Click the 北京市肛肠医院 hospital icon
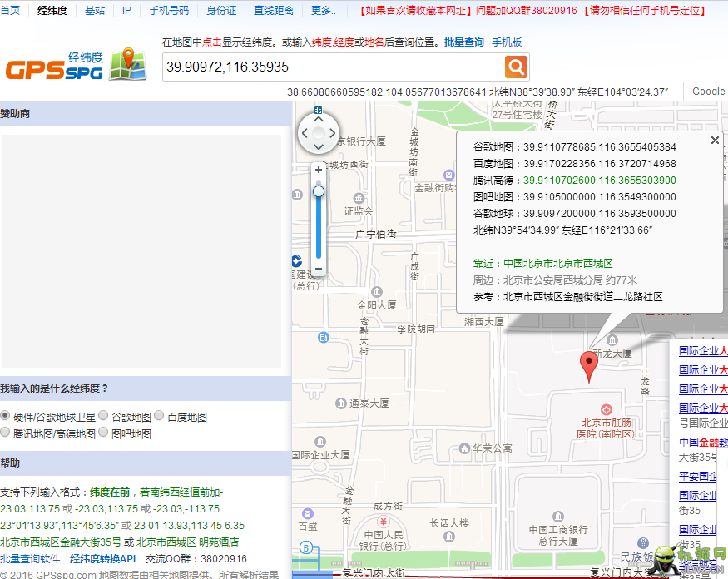The height and width of the screenshot is (579, 728). point(607,409)
